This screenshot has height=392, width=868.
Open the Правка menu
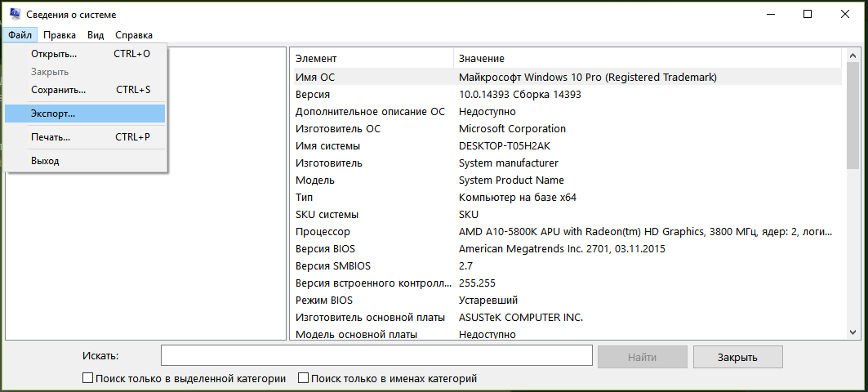pos(60,35)
